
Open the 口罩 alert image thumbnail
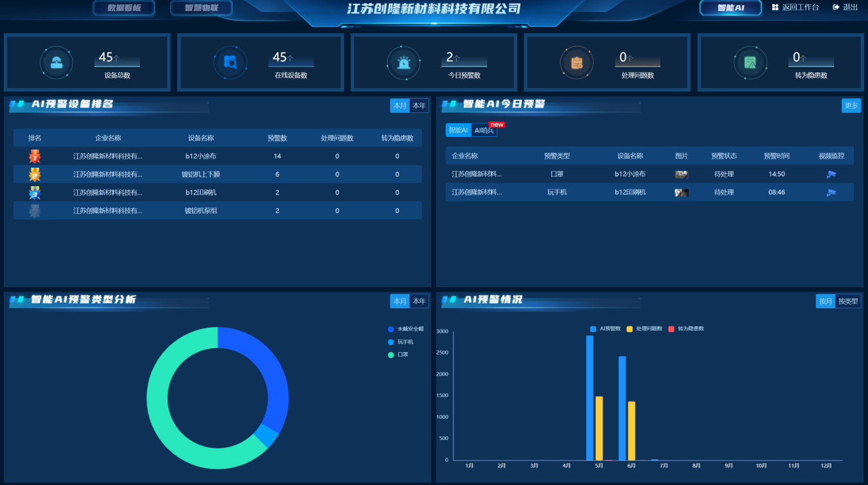(x=682, y=174)
